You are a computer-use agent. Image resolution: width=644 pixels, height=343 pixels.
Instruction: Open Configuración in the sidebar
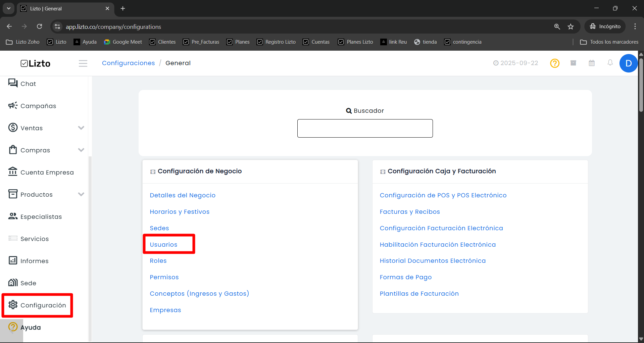[37, 305]
